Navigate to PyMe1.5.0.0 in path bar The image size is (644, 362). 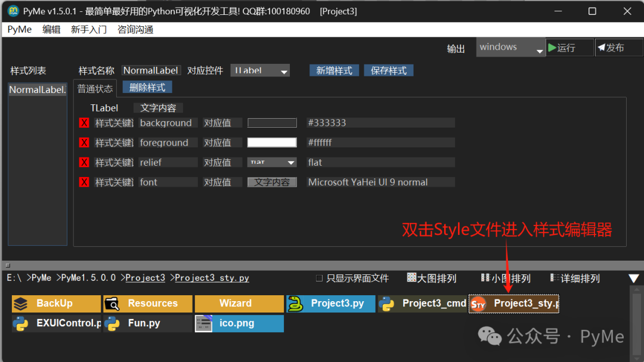[88, 278]
